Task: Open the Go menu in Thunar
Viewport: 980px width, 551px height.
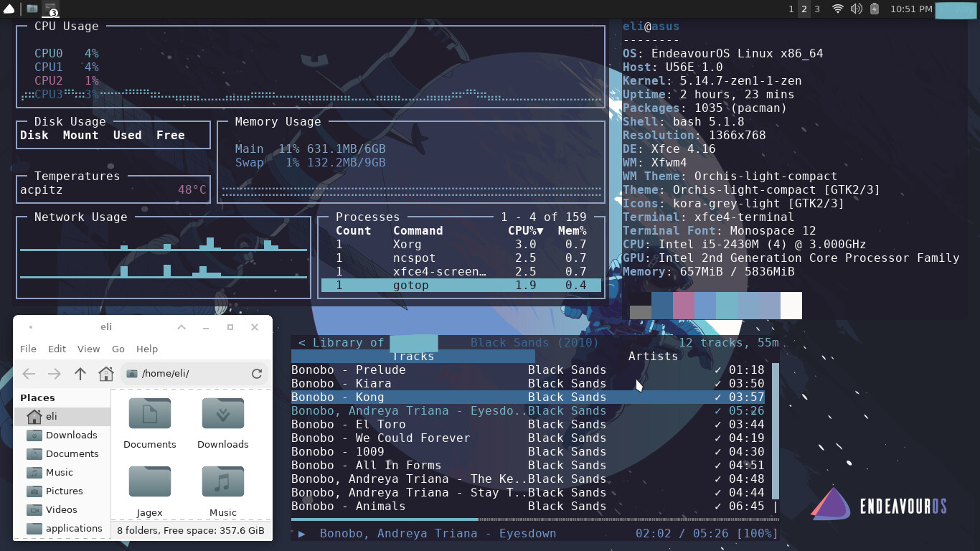Action: point(118,349)
